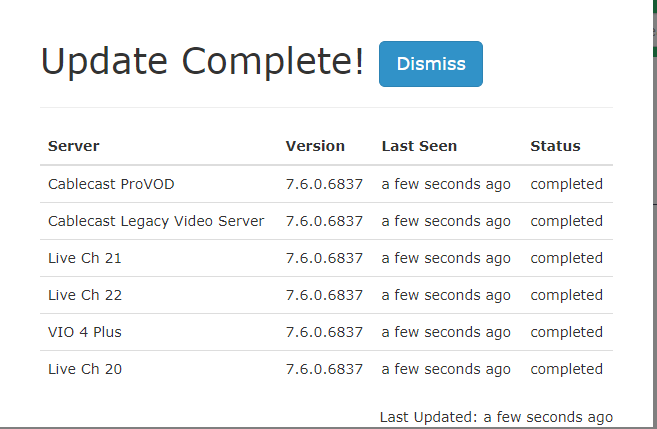Click the Server column header
The image size is (657, 429).
74,146
